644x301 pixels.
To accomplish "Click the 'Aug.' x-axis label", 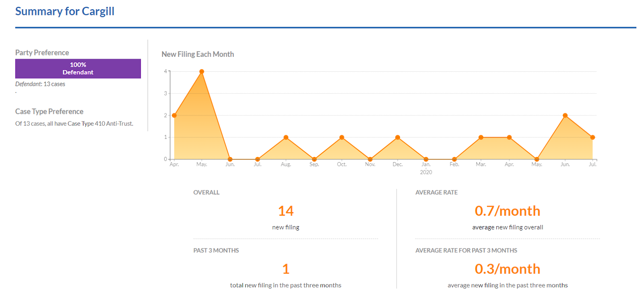I will coord(286,165).
